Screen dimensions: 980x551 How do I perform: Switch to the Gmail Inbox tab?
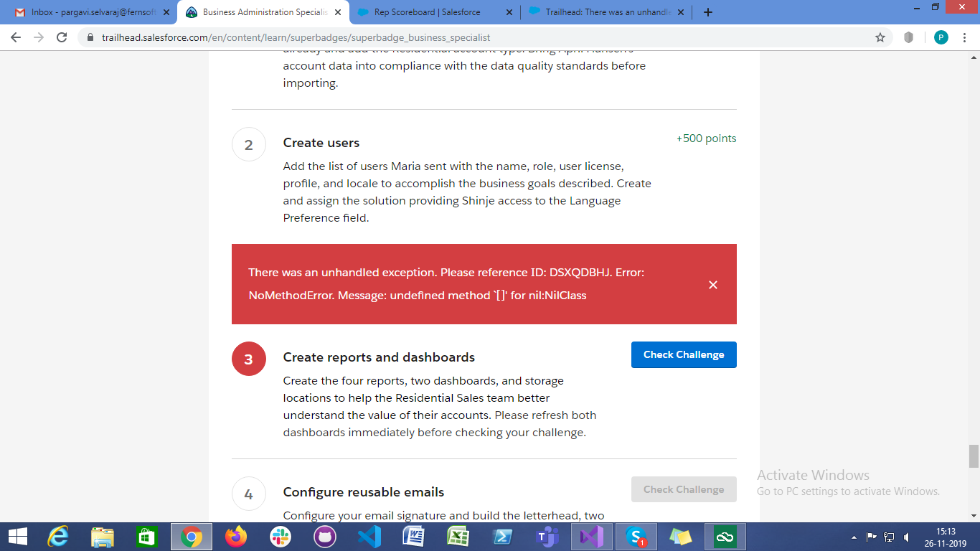(x=90, y=12)
